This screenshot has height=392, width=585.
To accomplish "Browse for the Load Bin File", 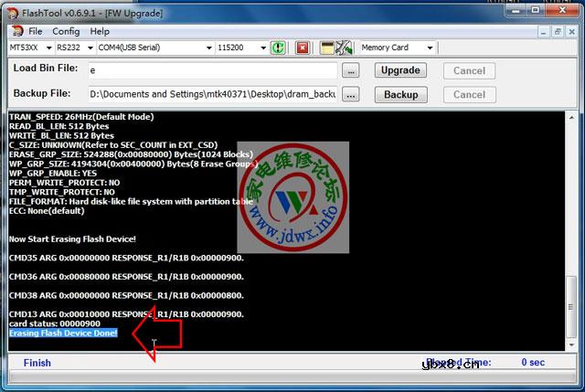I will (x=350, y=70).
